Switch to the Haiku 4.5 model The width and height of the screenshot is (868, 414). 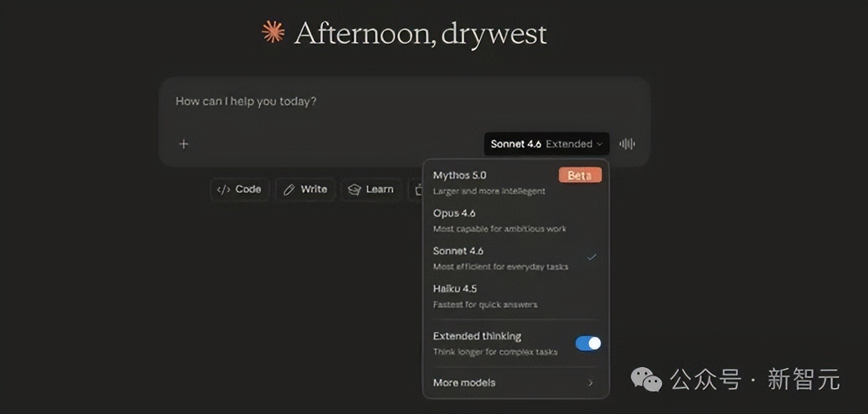(x=485, y=296)
